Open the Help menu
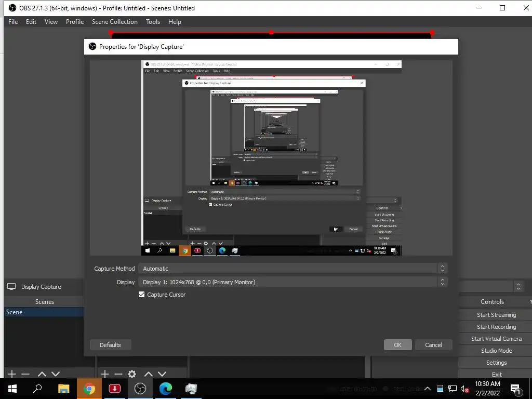532x399 pixels. tap(175, 22)
